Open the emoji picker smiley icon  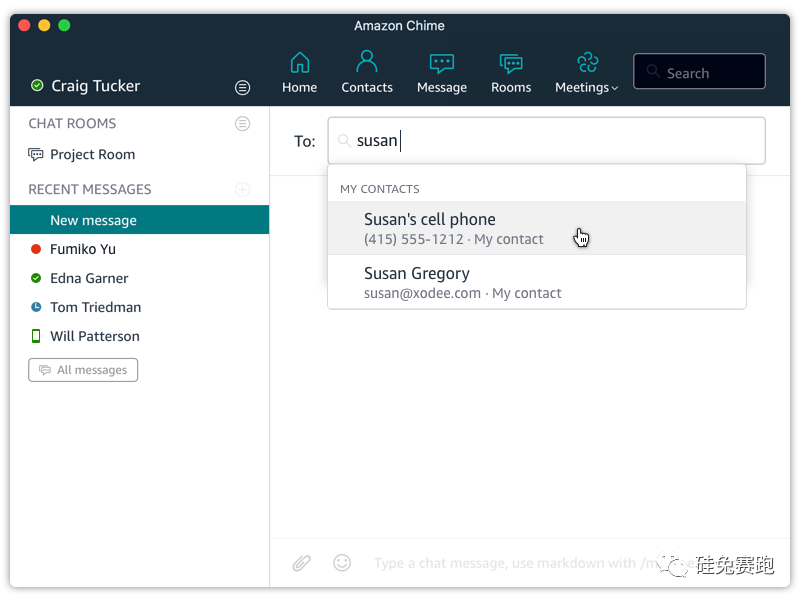point(342,563)
